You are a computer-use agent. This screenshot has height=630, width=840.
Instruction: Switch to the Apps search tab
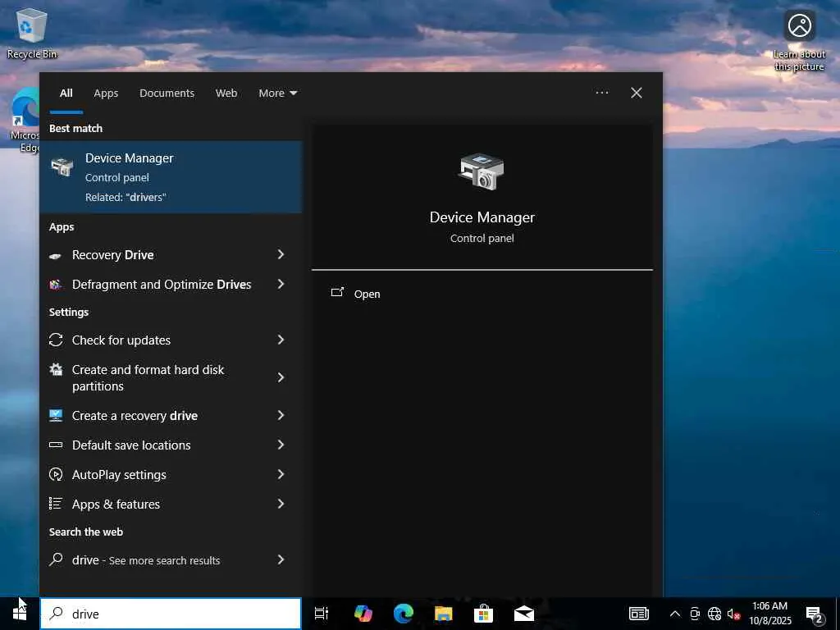point(106,93)
